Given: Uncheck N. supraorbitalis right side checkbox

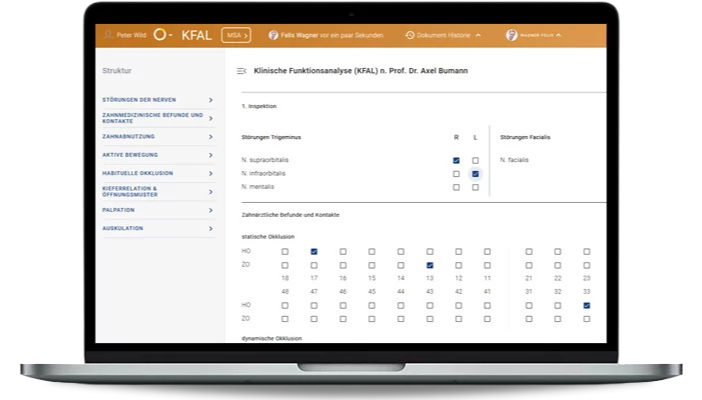Looking at the screenshot, I should click(456, 160).
